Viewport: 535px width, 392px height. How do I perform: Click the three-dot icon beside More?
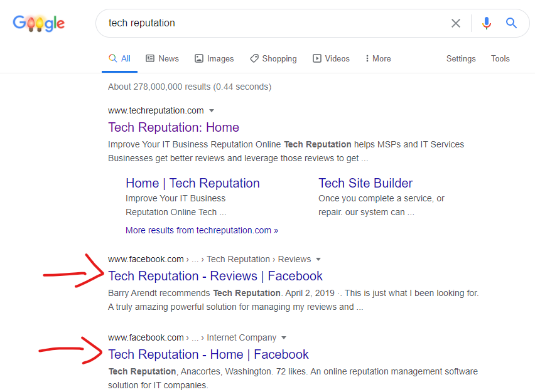(x=367, y=58)
